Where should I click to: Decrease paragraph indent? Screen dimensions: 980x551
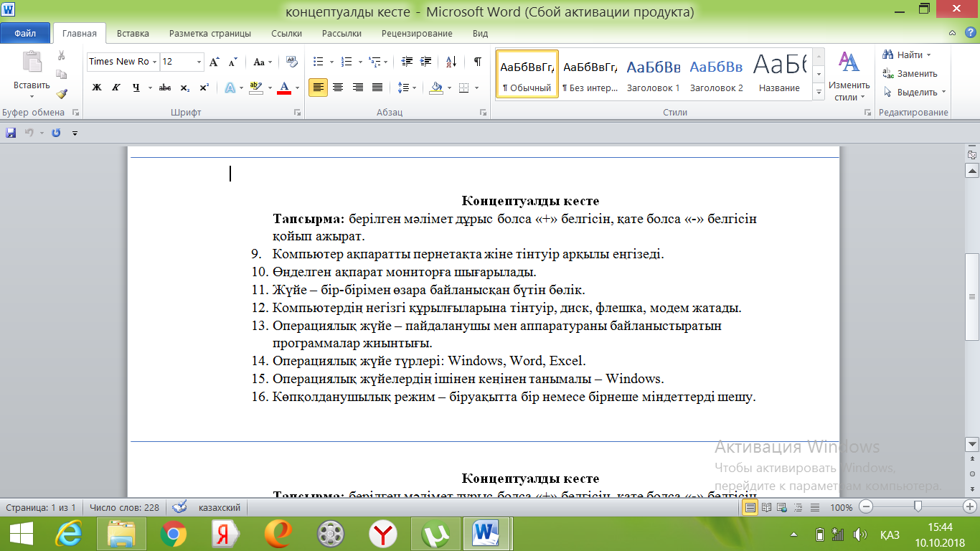tap(407, 62)
